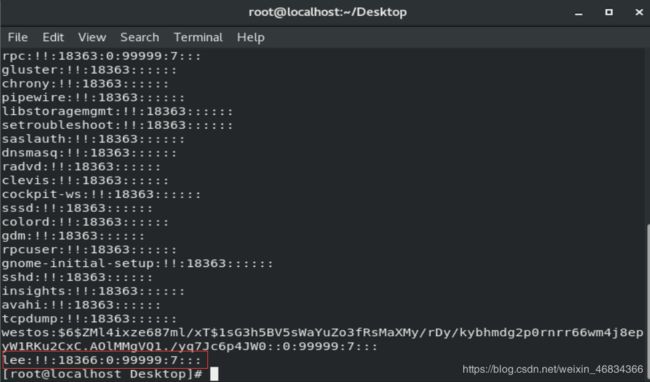650x382 pixels.
Task: Click the avahi:!!:18363 line
Action: (81, 305)
